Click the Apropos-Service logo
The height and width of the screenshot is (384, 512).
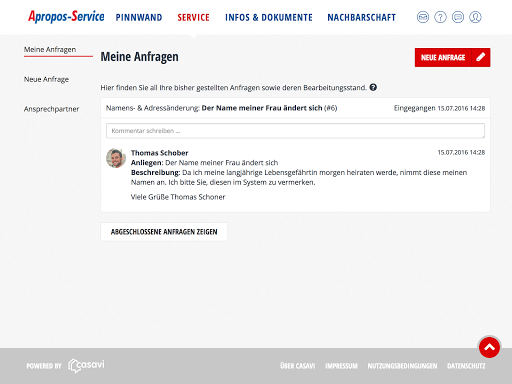[66, 16]
